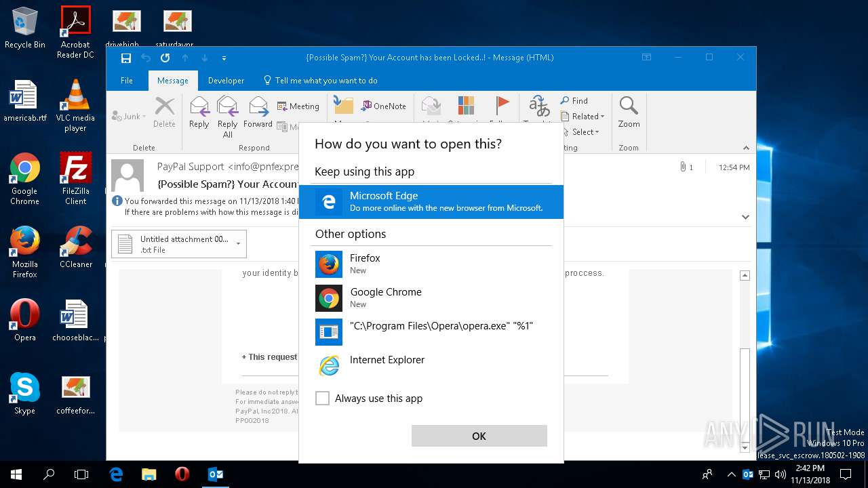Open the chooseblac... desktop document
The image size is (868, 488).
(x=75, y=320)
